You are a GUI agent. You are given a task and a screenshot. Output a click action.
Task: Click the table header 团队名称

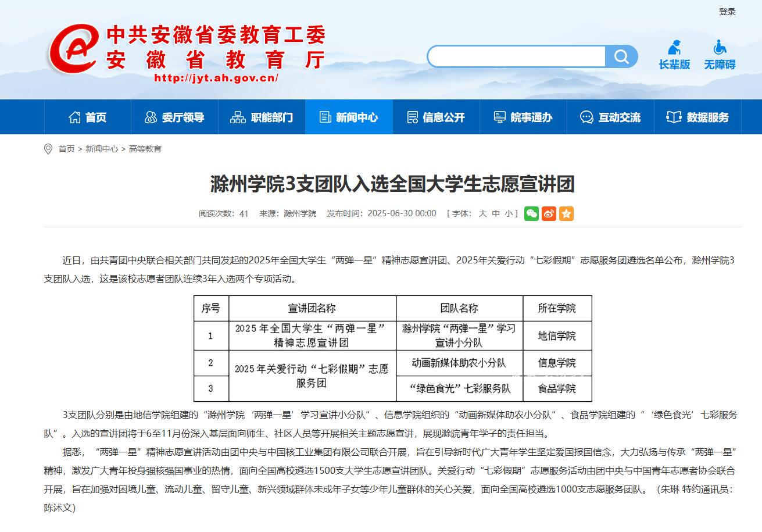(459, 308)
